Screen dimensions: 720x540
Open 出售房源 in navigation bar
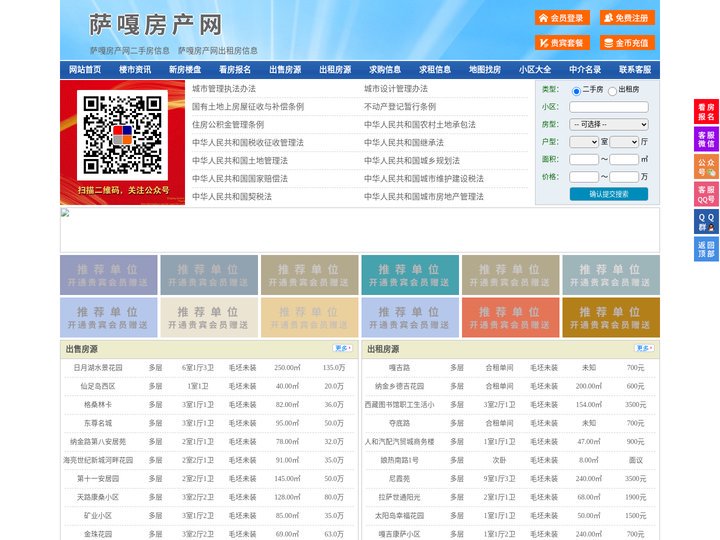point(285,70)
